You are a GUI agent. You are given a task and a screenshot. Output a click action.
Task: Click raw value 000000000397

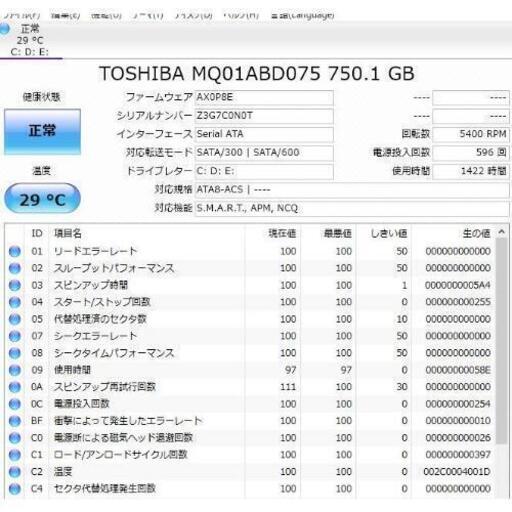(458, 455)
